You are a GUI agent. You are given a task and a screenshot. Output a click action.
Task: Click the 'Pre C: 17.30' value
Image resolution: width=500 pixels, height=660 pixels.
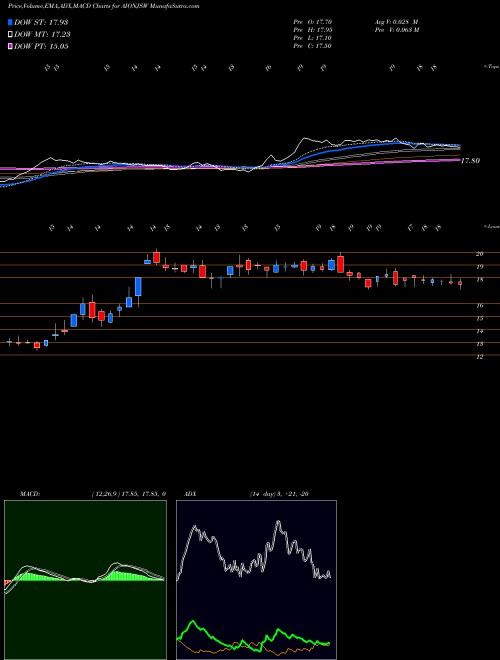313,46
